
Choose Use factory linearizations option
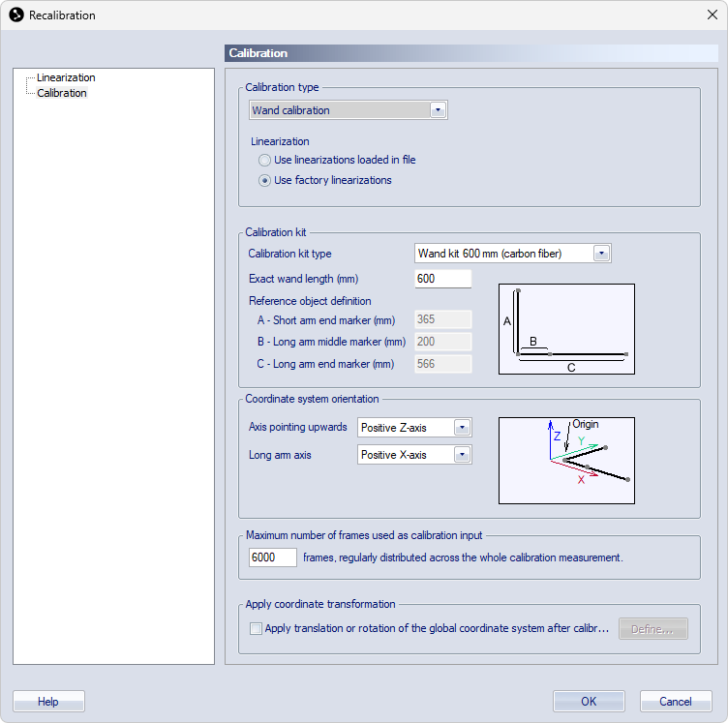265,180
